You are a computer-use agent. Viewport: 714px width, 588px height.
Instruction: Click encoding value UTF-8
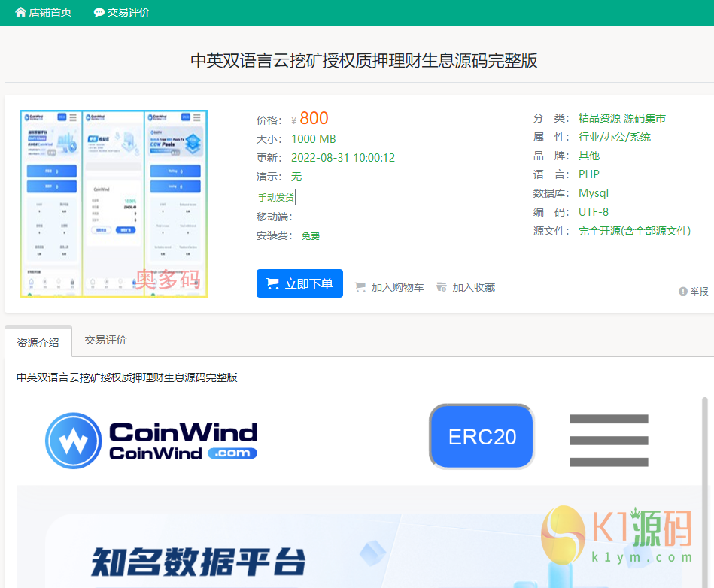click(594, 212)
